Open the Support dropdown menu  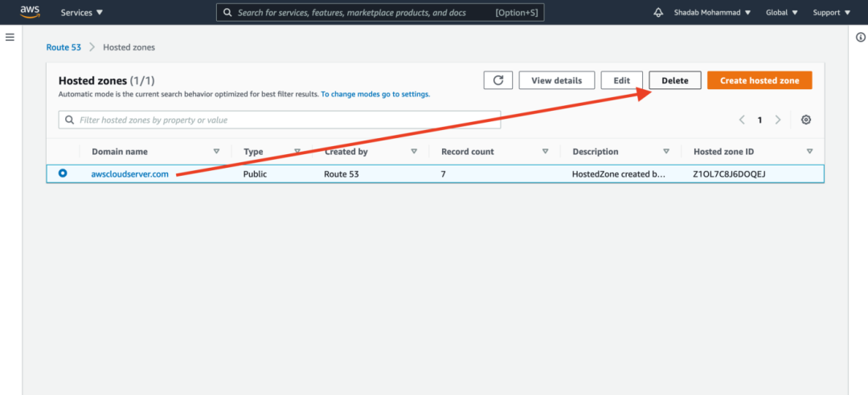[x=832, y=12]
